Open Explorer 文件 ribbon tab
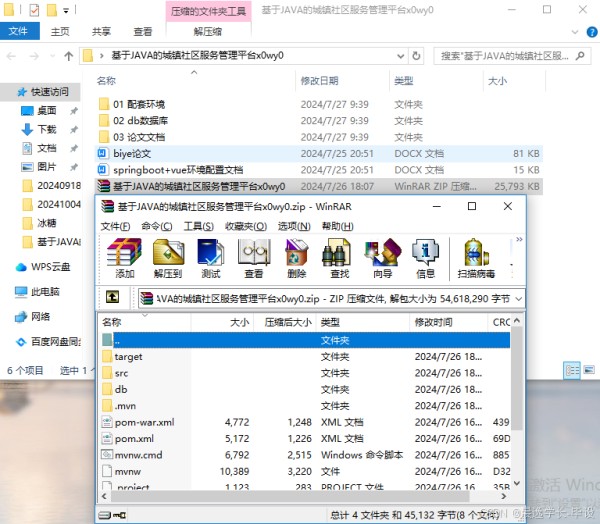Viewport: 600px width, 524px height. tap(18, 31)
